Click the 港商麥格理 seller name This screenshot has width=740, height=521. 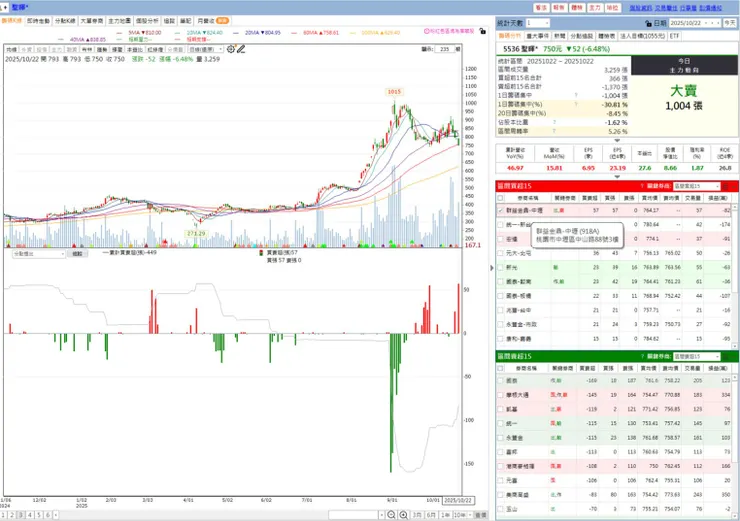(x=520, y=466)
